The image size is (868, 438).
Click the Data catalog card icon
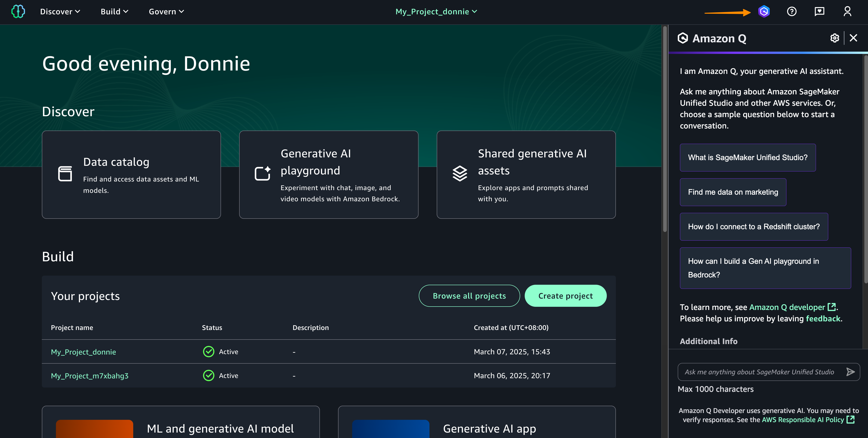[65, 174]
